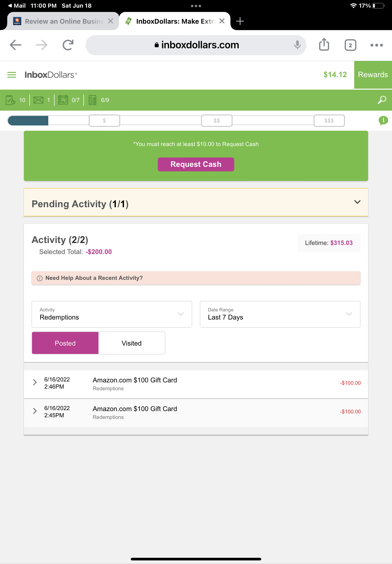The height and width of the screenshot is (564, 392).
Task: Click the daily calendar goals icon
Action: (63, 100)
